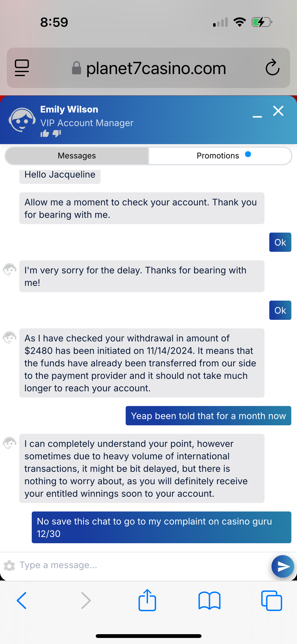Tap the thumbs down rating icon
Screen dimensions: 297x644
pyautogui.click(x=57, y=133)
